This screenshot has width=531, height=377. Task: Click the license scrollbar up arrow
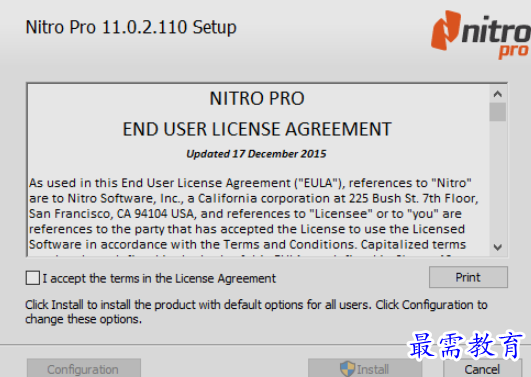pyautogui.click(x=497, y=94)
